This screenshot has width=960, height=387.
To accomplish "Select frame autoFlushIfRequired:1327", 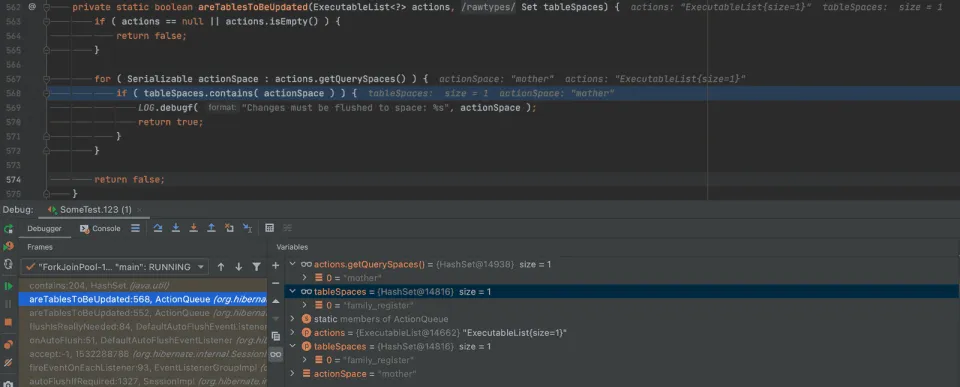I will click(x=143, y=381).
